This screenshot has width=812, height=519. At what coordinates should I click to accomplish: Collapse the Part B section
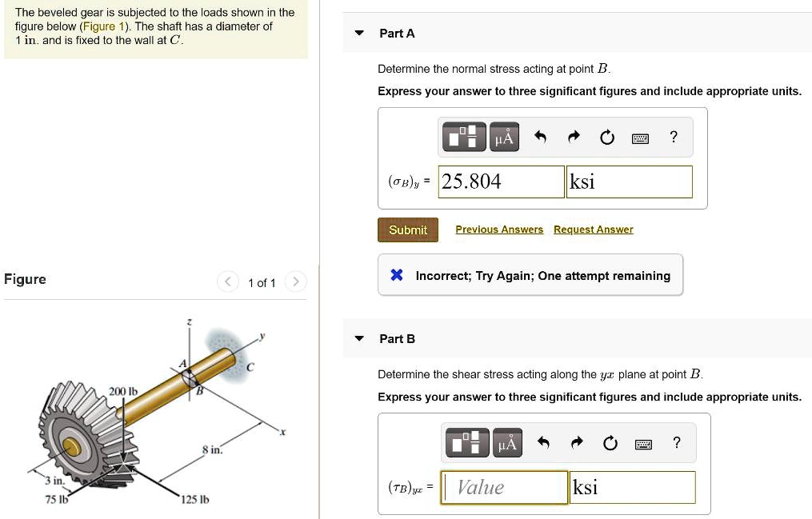click(x=358, y=338)
